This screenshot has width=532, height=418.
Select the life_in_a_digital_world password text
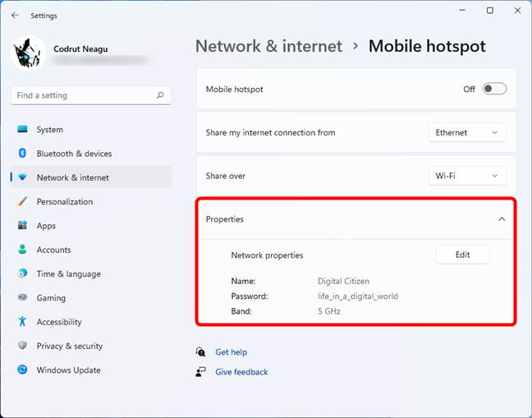(358, 296)
